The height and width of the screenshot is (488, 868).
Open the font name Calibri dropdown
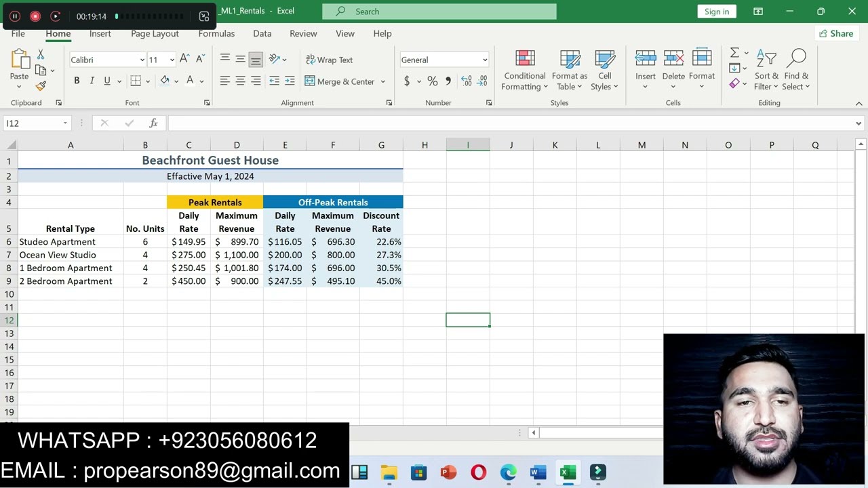[x=142, y=60]
